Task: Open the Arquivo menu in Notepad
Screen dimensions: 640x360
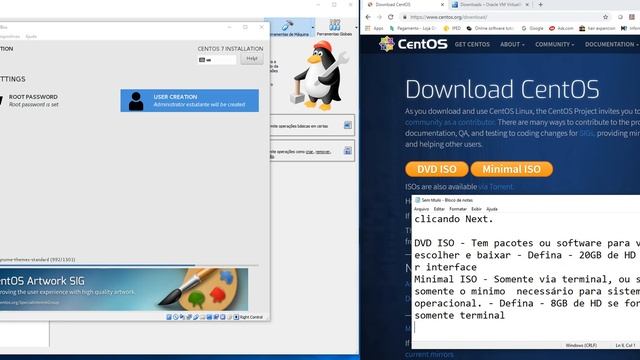Action: tap(422, 209)
